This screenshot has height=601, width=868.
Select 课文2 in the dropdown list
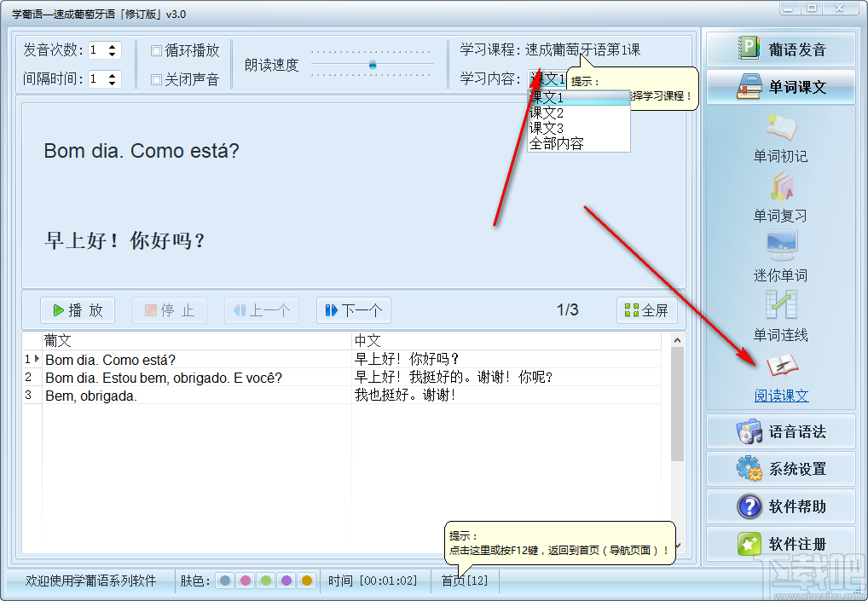(578, 113)
